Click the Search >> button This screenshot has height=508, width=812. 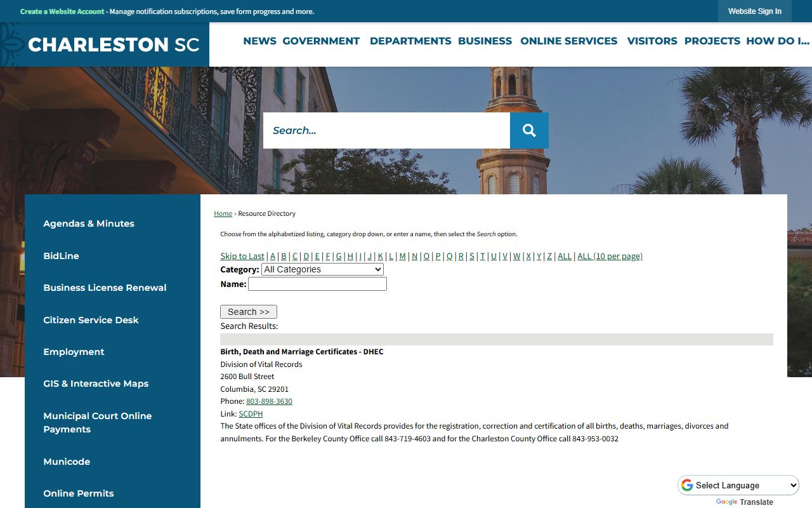coord(249,312)
